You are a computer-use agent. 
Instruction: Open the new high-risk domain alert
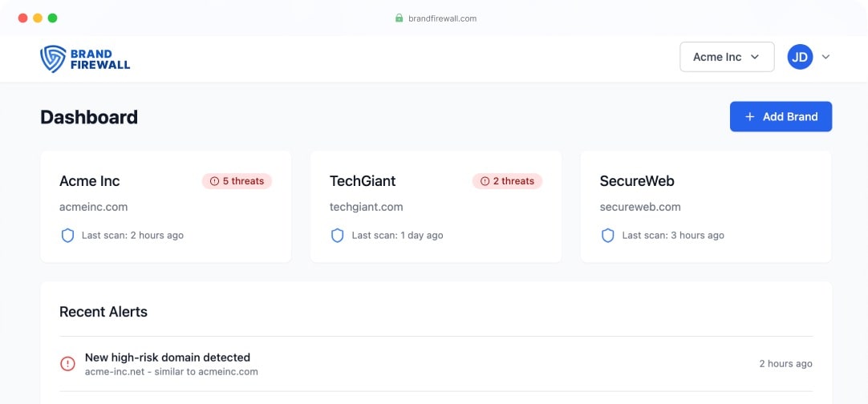click(x=168, y=358)
